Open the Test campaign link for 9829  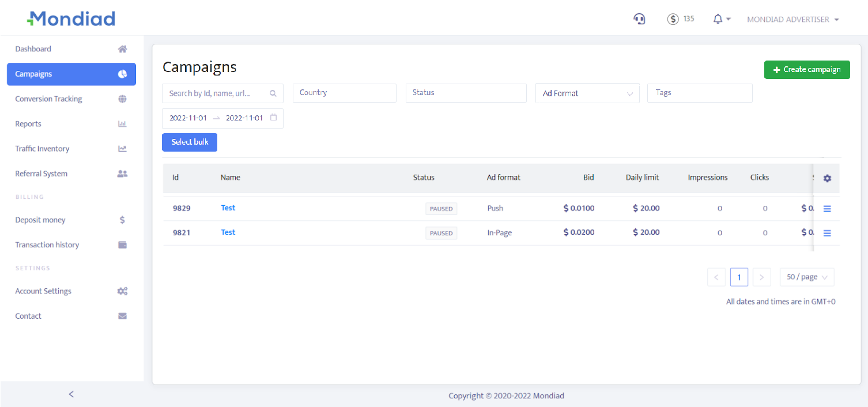tap(228, 208)
